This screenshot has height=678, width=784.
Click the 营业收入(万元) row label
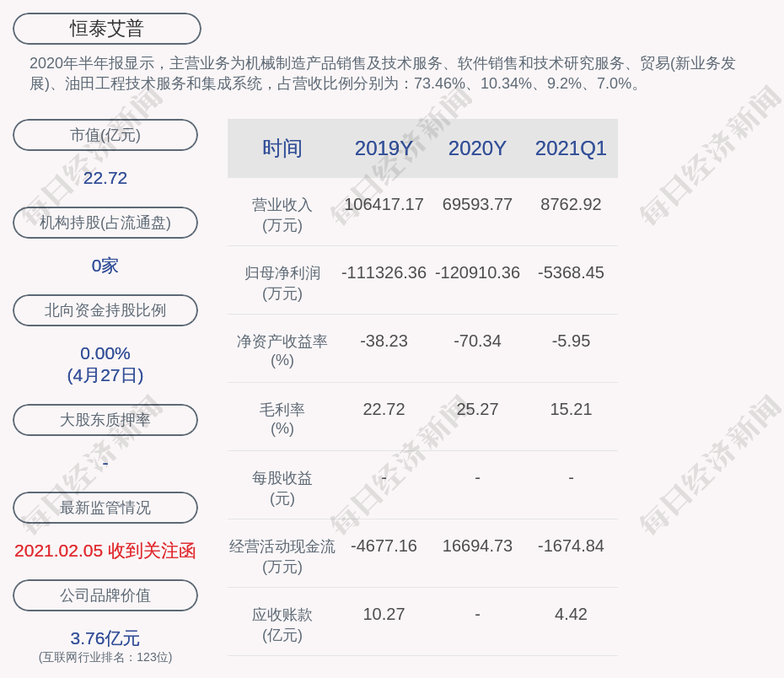click(282, 214)
